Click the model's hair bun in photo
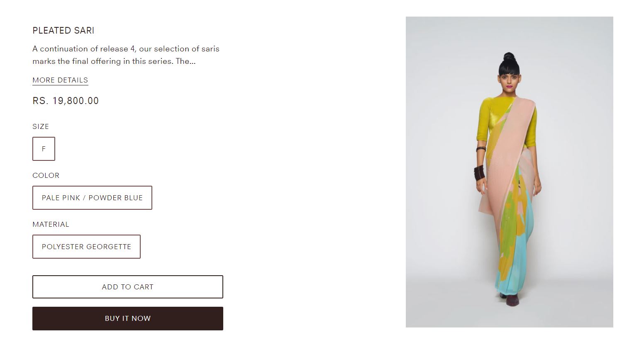644x337 pixels. pyautogui.click(x=509, y=57)
